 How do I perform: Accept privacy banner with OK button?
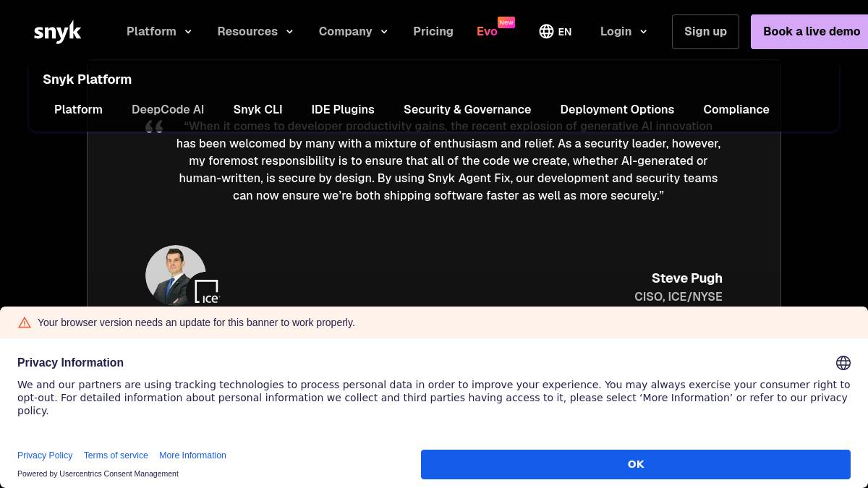[x=636, y=464]
